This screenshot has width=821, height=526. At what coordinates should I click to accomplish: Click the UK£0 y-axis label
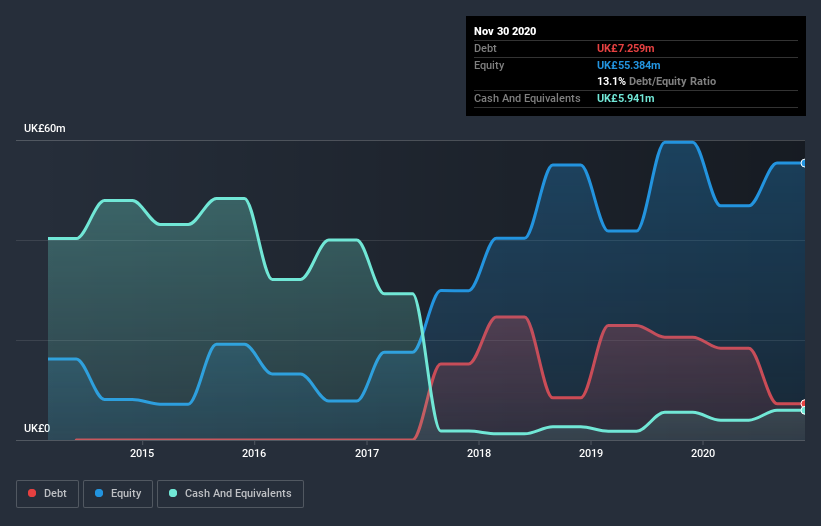click(37, 428)
